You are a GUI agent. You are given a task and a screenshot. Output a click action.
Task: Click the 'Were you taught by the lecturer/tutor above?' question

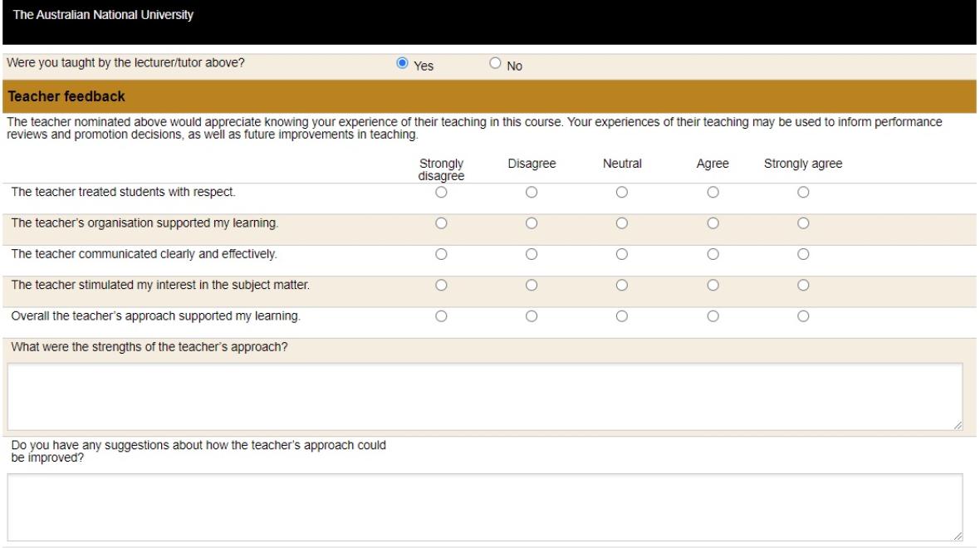(x=125, y=62)
